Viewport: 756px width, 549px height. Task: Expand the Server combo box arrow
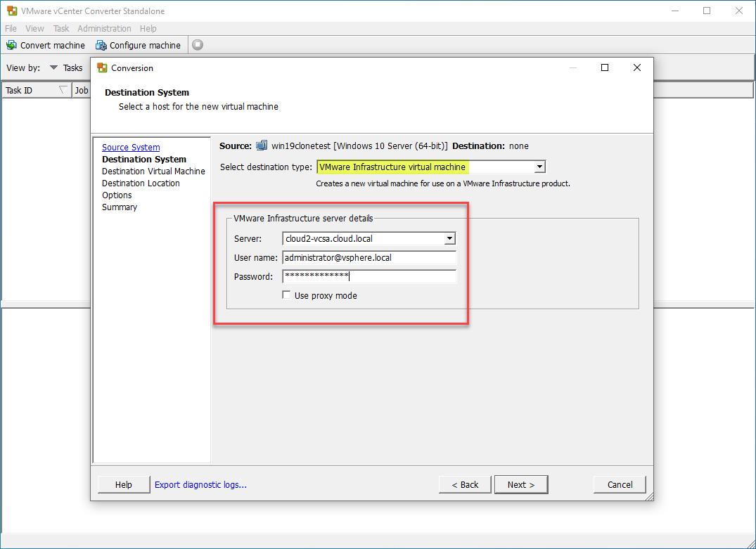[450, 238]
